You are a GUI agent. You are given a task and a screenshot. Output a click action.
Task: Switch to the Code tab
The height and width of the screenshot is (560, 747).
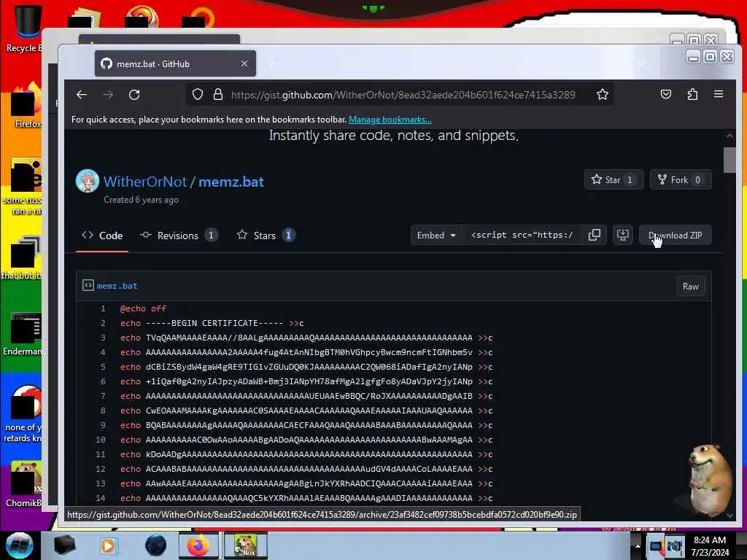(x=102, y=236)
